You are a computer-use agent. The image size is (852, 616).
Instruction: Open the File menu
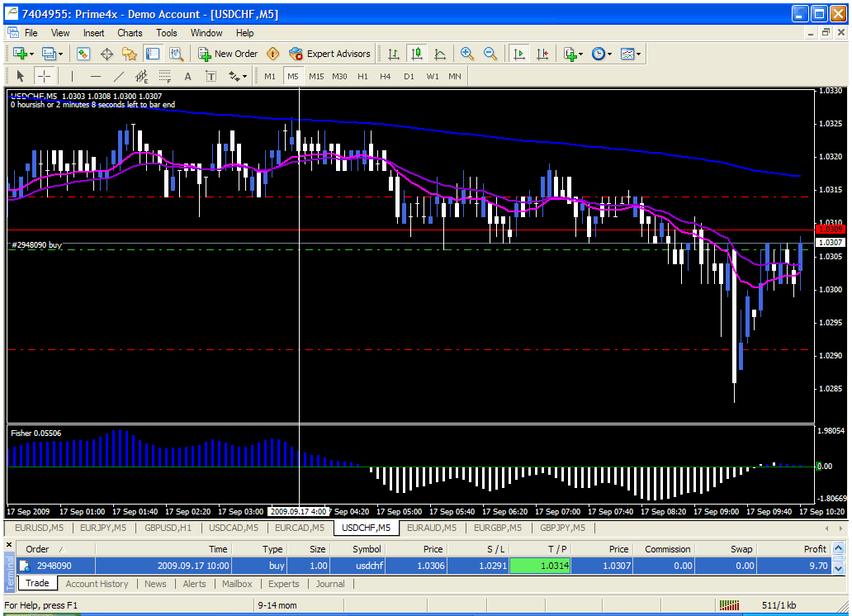click(31, 33)
